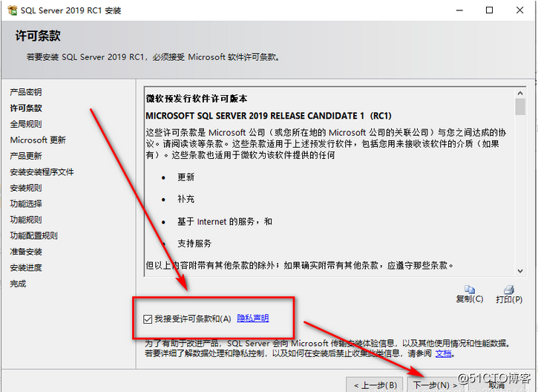This screenshot has width=538, height=392.
Task: Select the 产品更新 step in sidebar
Action: point(26,156)
